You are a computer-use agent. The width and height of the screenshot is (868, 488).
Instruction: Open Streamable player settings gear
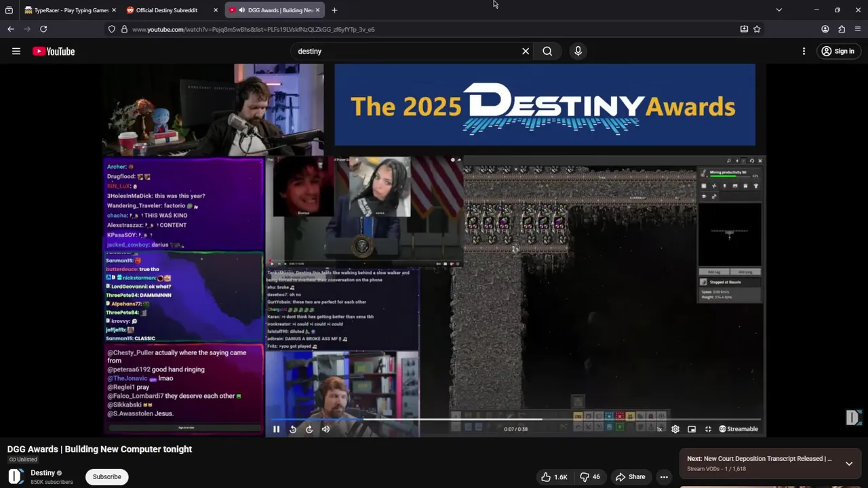point(675,429)
